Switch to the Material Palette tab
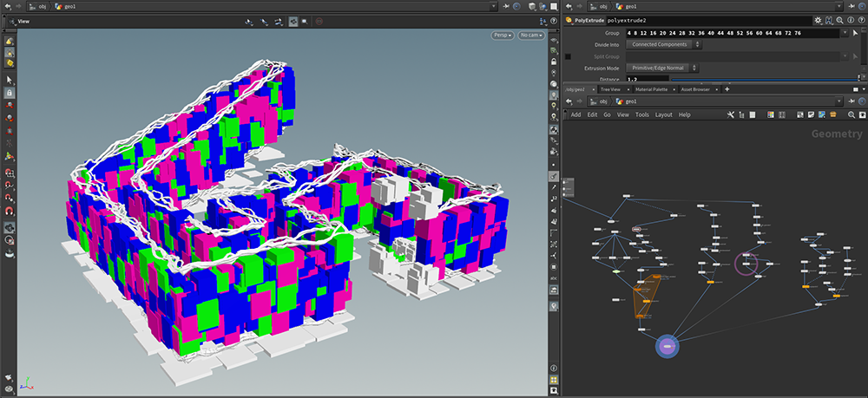 [651, 89]
